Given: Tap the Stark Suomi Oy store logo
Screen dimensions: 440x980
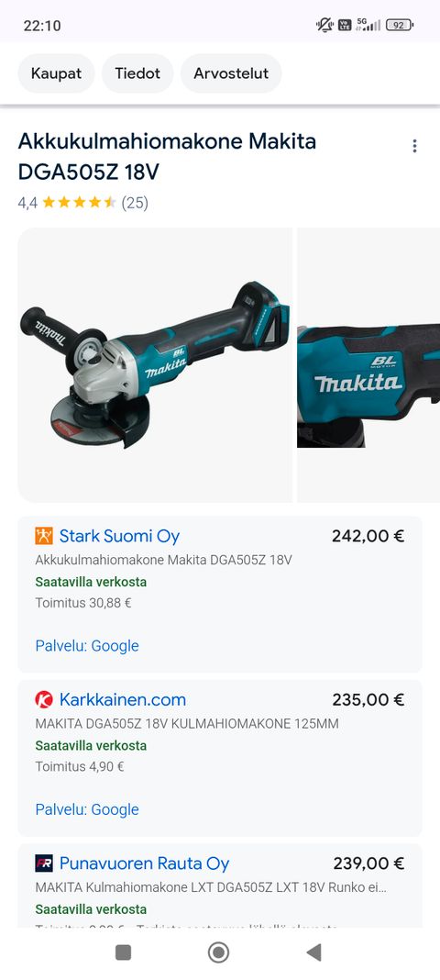Looking at the screenshot, I should point(44,536).
